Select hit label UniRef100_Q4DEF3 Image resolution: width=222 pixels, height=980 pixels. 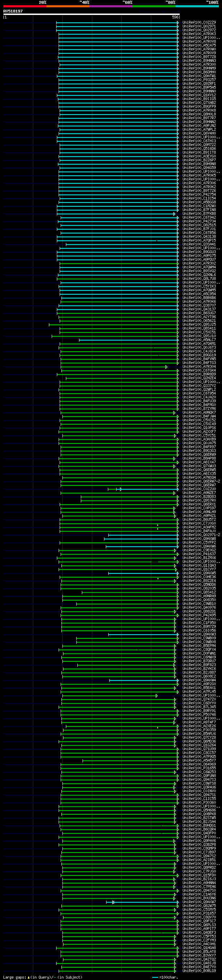(199, 932)
